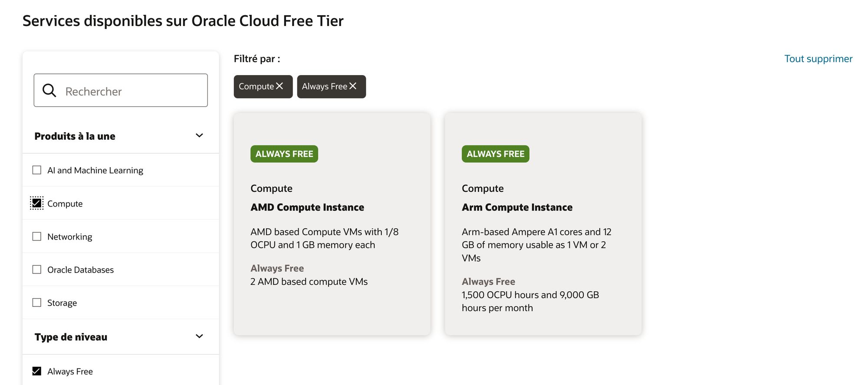Click the Storage label text
This screenshot has height=385, width=868.
[x=62, y=303]
